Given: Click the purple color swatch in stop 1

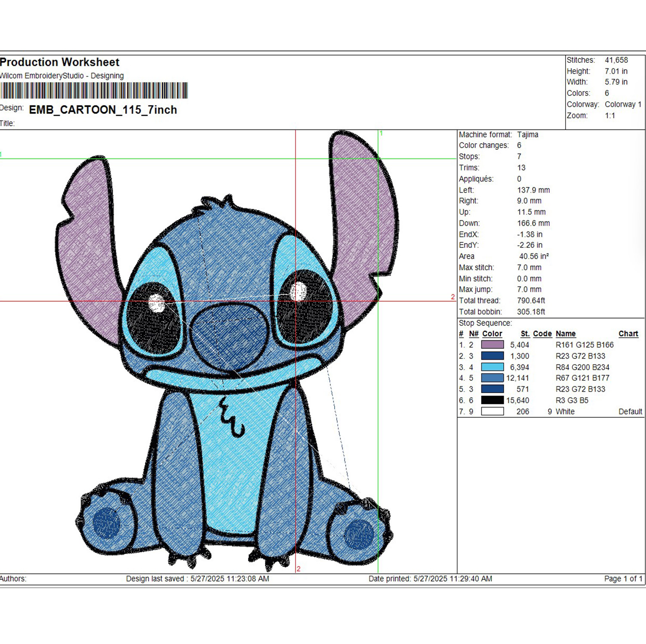Looking at the screenshot, I should [x=492, y=345].
